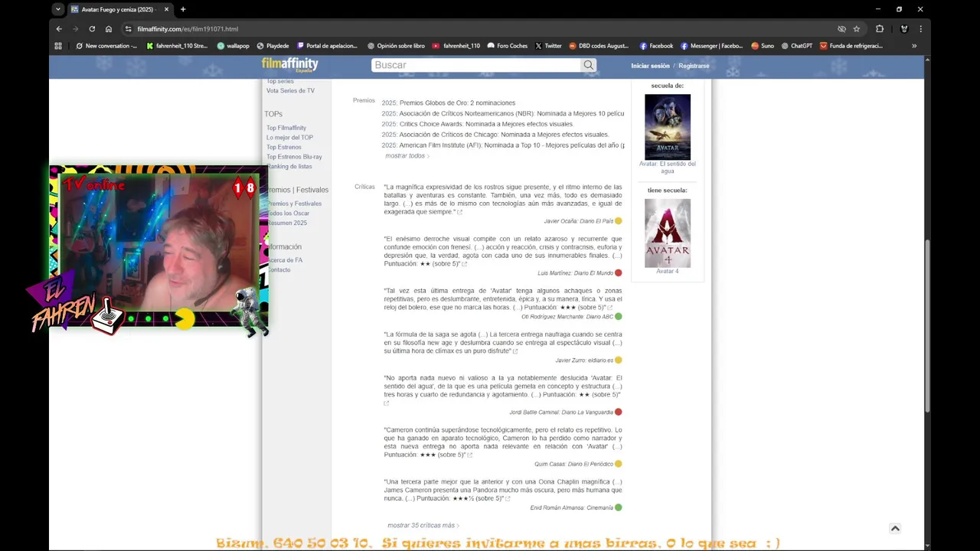Focus the Buscar search field

point(475,65)
